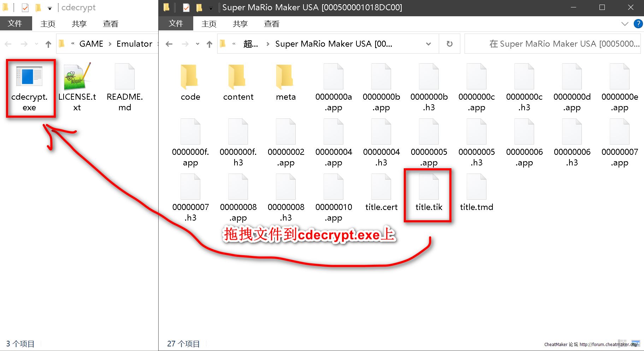Go up one folder in right window

tap(209, 44)
